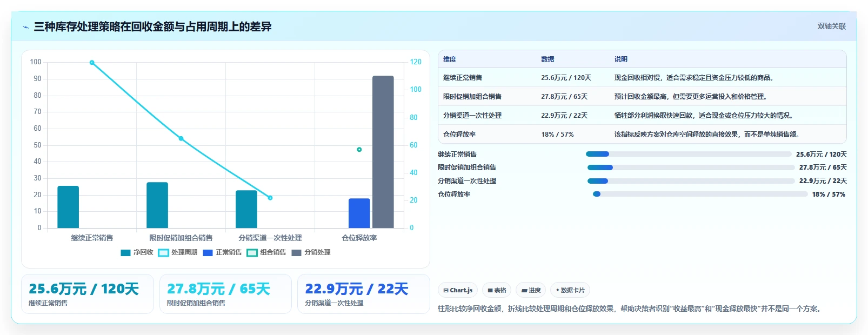Click description starting 该指标反映方案

[x=708, y=135]
